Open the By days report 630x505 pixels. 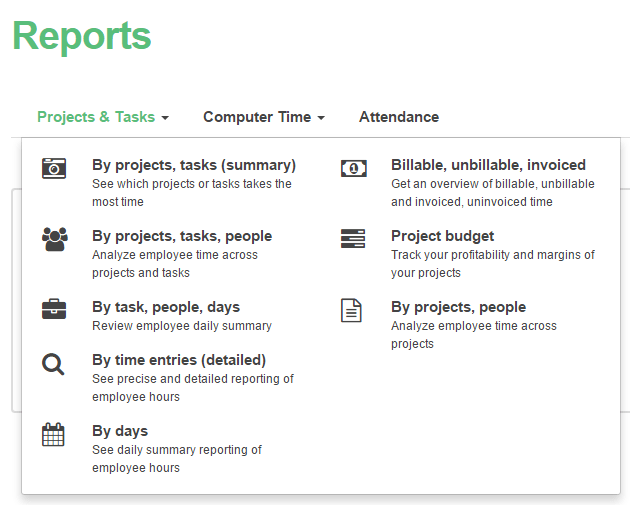(x=120, y=431)
